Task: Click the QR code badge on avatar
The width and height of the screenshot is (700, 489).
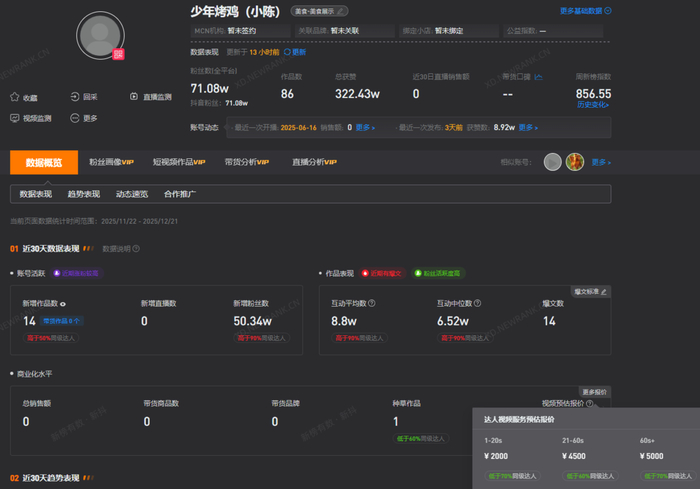Action: tap(118, 54)
